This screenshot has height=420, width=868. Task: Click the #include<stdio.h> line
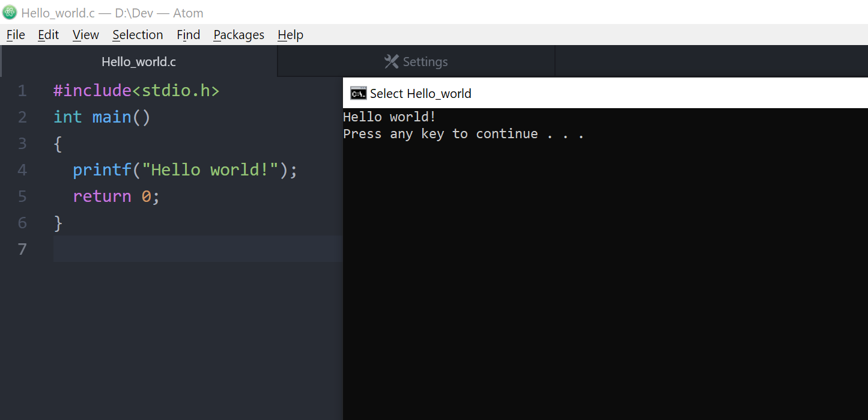tap(135, 90)
